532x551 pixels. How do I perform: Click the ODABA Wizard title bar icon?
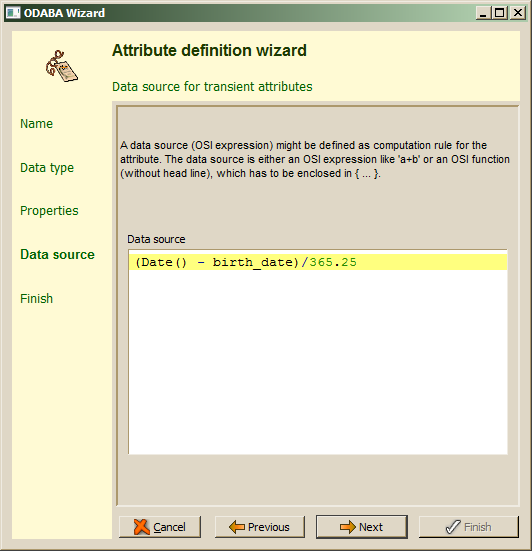click(13, 13)
